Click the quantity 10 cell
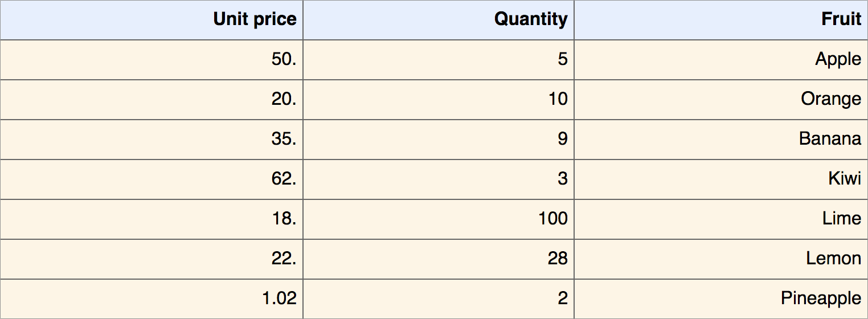 tap(557, 99)
